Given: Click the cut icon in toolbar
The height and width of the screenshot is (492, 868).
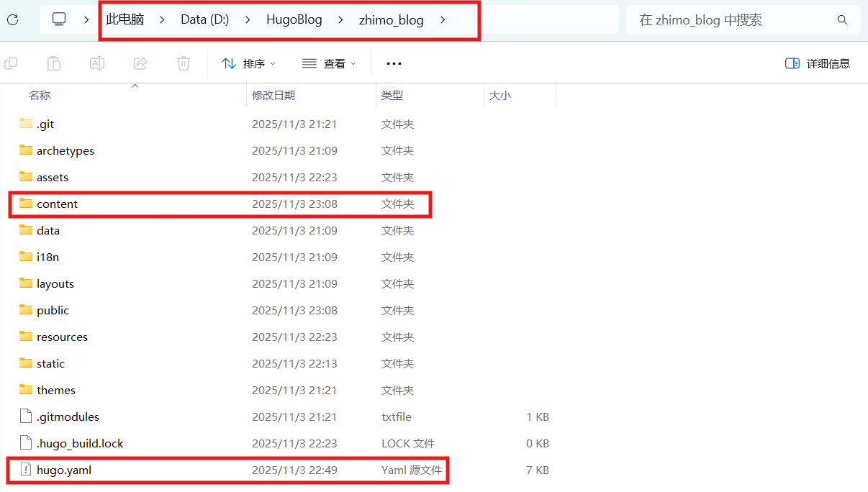Looking at the screenshot, I should pos(11,63).
